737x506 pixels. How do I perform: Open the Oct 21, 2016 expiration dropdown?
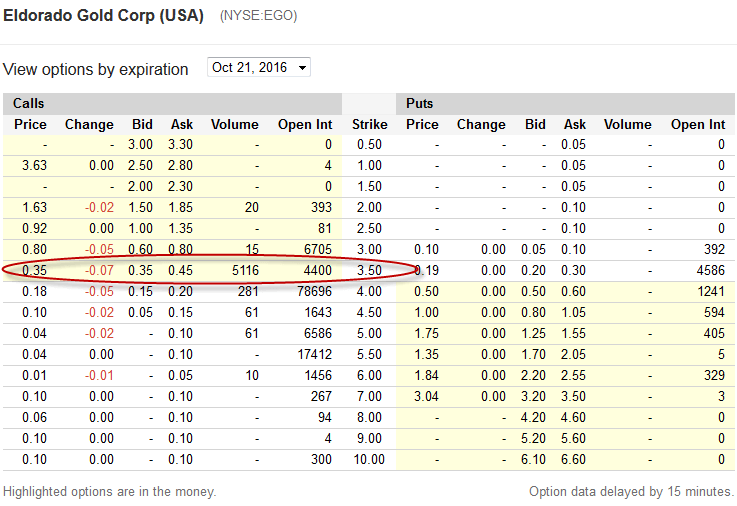click(259, 68)
